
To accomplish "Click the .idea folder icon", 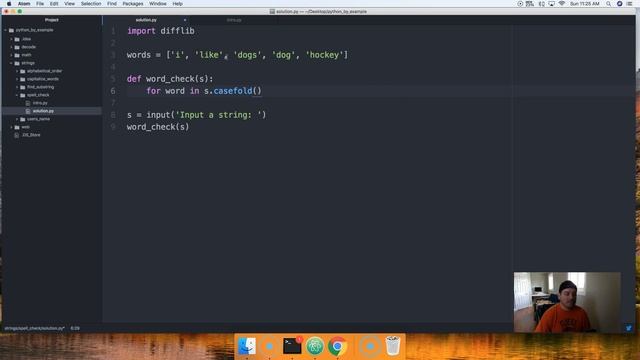I will pyautogui.click(x=17, y=39).
